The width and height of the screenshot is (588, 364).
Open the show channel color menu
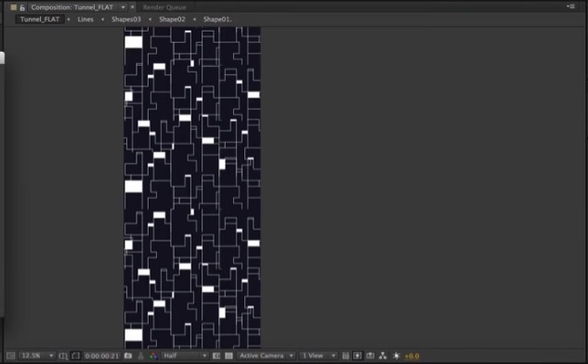click(x=153, y=356)
